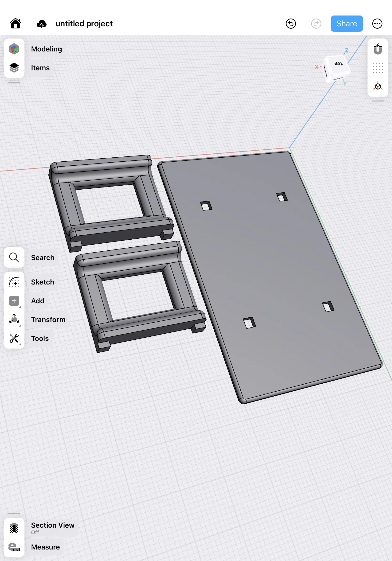This screenshot has width=392, height=561.
Task: Redo the undone action
Action: coord(316,24)
